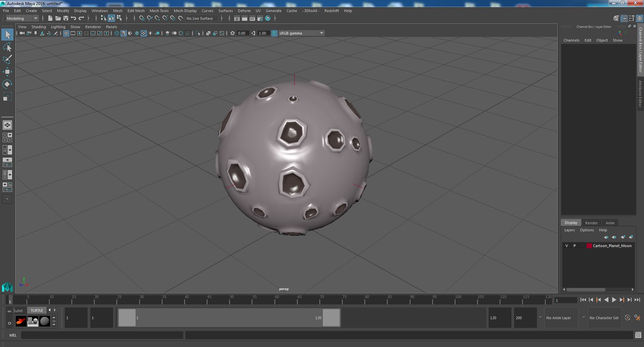Image resolution: width=644 pixels, height=347 pixels.
Task: Switch to the Anim layer tab
Action: pos(610,223)
